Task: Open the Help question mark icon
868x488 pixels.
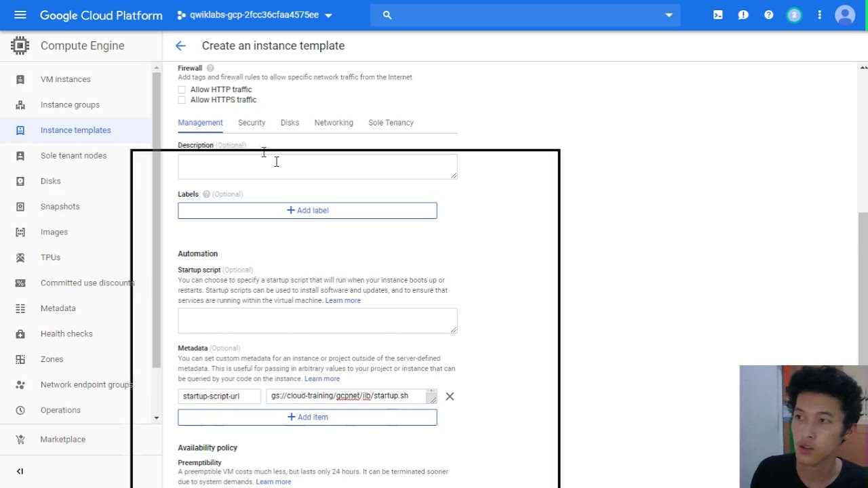Action: click(x=768, y=15)
